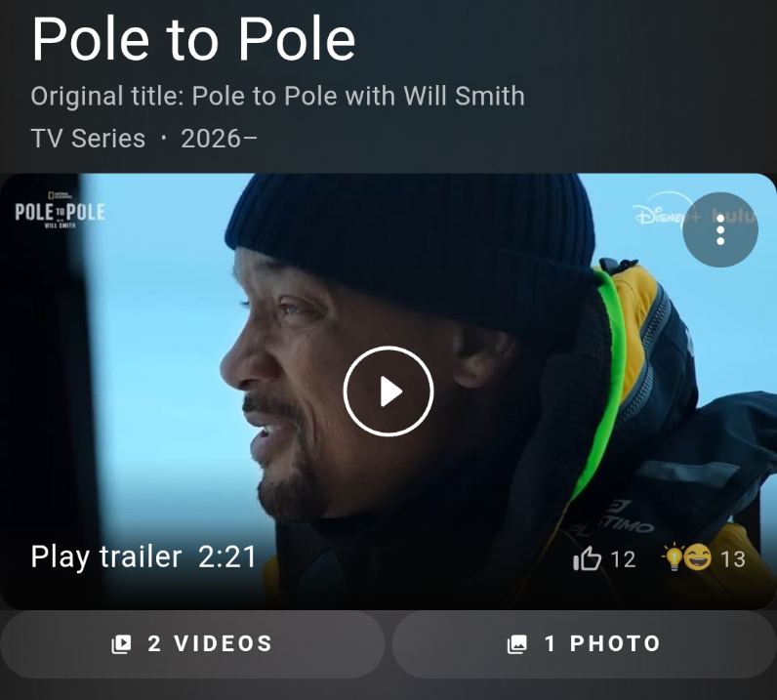The image size is (777, 700).
Task: Play the trailer with the circular play button
Action: coord(388,391)
